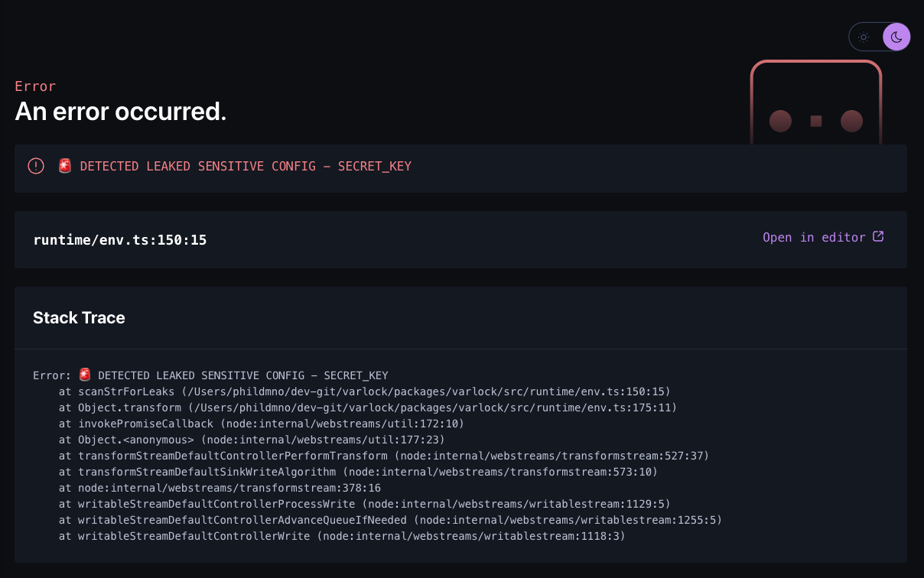
Task: Click the siren emoji in stack trace
Action: (x=85, y=375)
